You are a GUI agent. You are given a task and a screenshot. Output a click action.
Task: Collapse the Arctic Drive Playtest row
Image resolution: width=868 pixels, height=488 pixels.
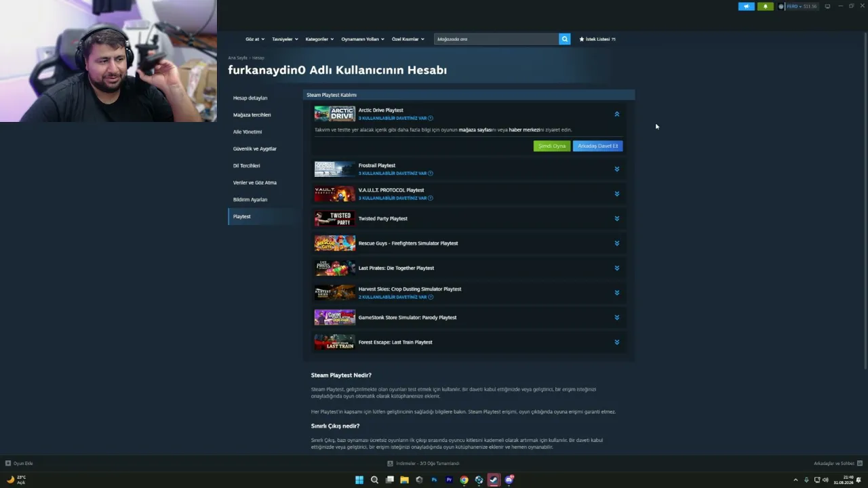[616, 115]
